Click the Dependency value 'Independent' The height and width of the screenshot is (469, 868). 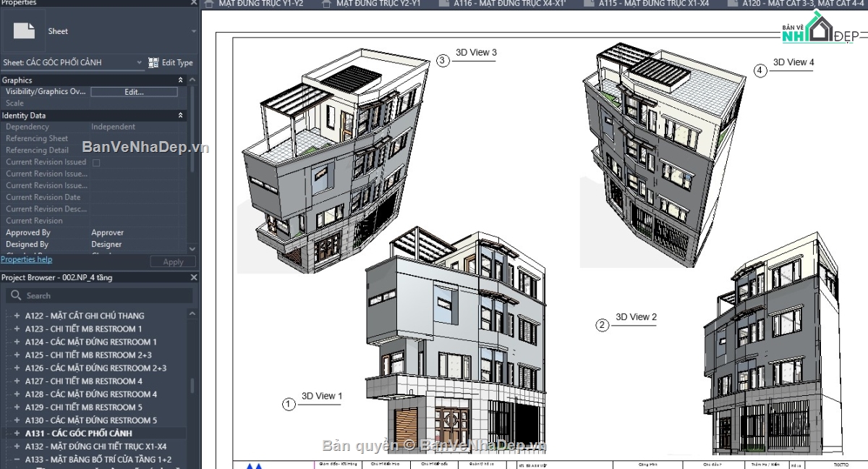tap(113, 127)
